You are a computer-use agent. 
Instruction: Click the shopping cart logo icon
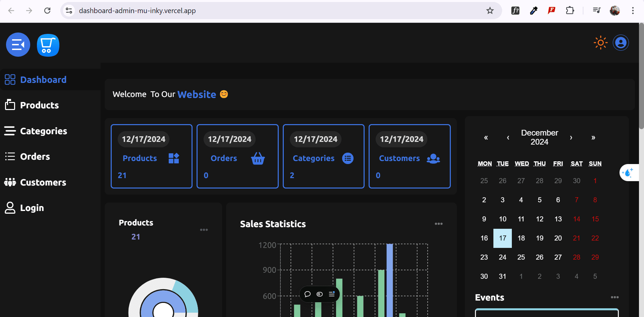coord(48,45)
